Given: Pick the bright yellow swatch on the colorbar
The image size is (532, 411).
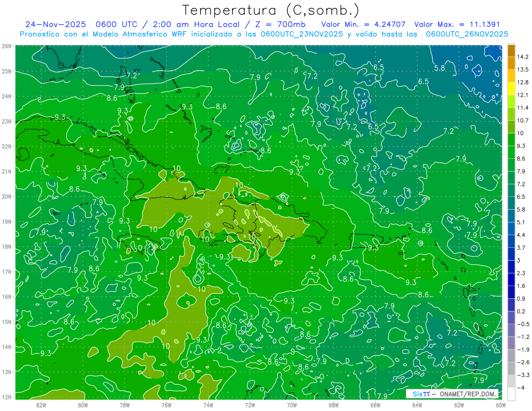Looking at the screenshot, I should [511, 89].
